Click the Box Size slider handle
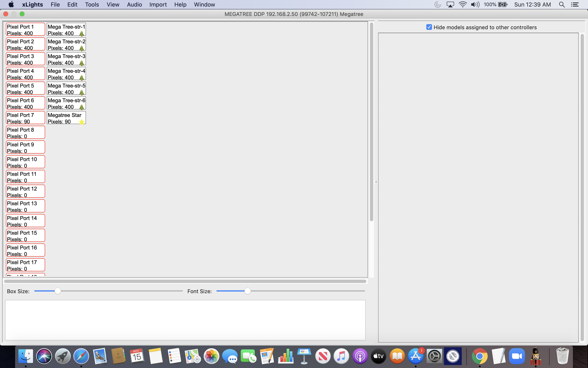This screenshot has width=588, height=368. pos(58,291)
